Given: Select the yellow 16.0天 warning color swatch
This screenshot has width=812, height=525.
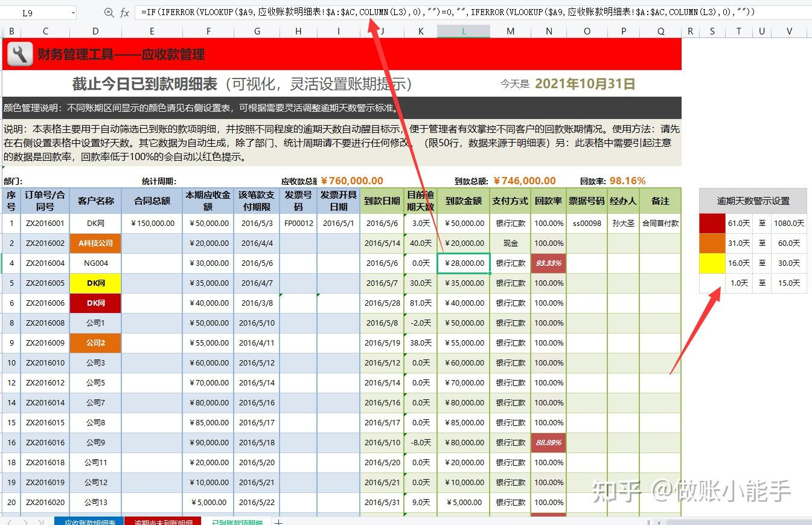Looking at the screenshot, I should coord(712,263).
